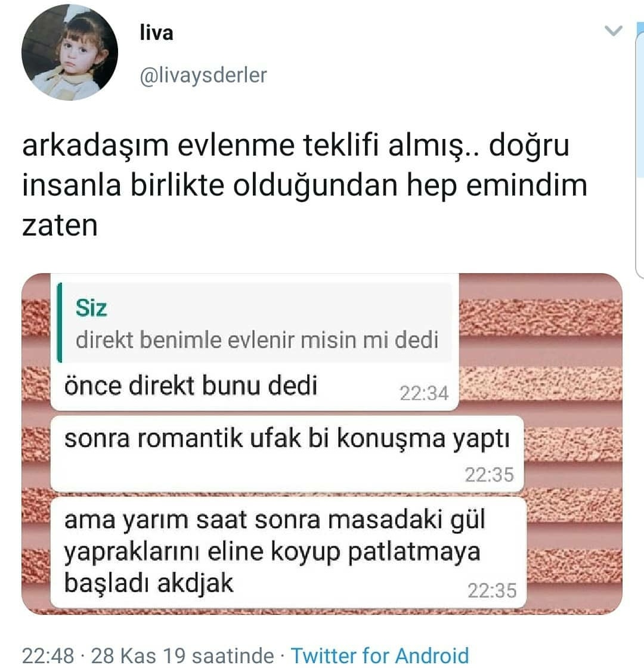Tap the 22:35 time under 'konuşma yaptı'
This screenshot has width=644, height=668.
(490, 475)
